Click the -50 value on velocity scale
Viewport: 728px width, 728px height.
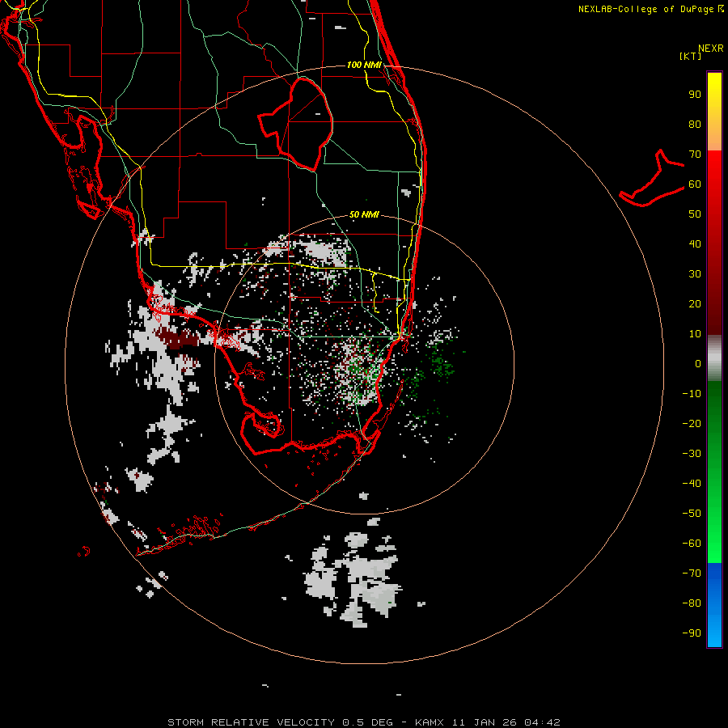tap(692, 514)
